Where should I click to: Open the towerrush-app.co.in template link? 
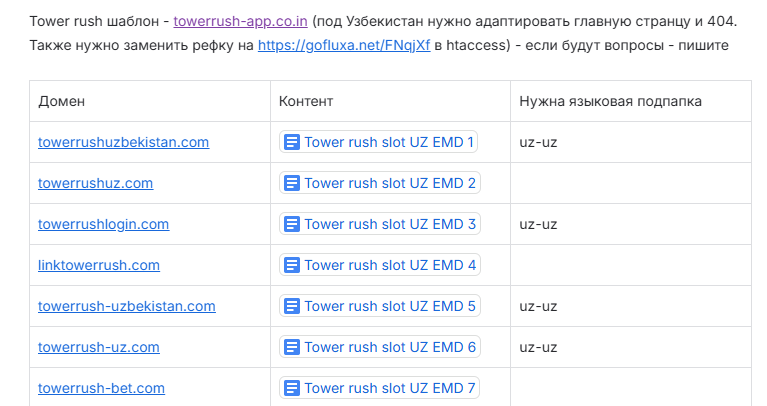point(240,22)
